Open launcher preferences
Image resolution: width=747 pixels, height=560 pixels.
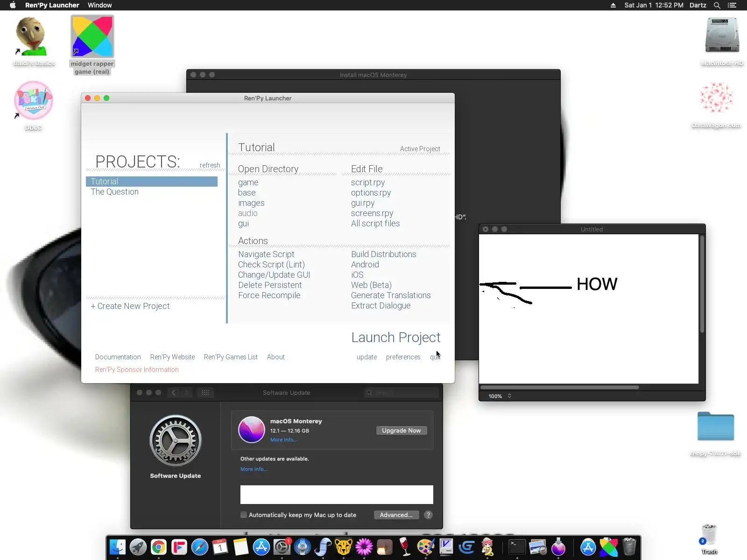403,357
